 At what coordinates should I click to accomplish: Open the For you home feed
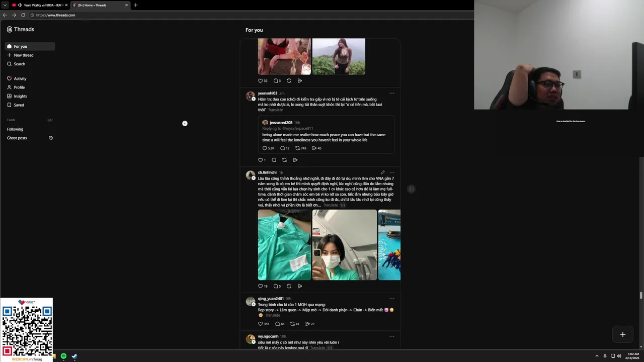point(30,46)
